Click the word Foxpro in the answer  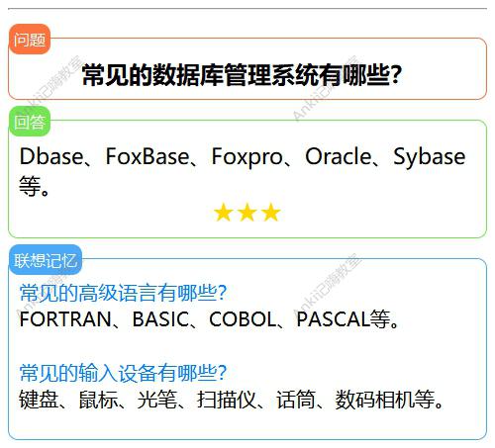(247, 158)
